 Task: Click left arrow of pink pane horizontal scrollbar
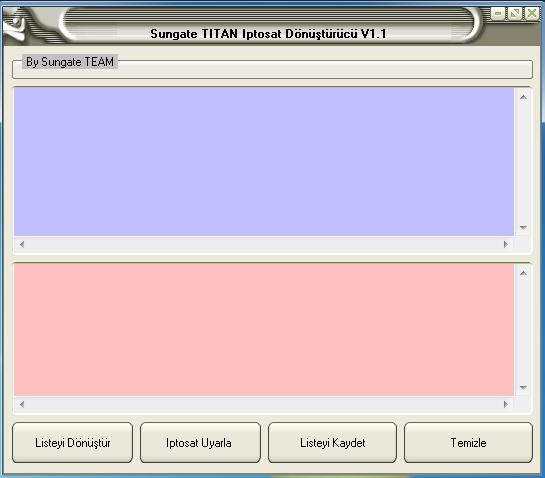pyautogui.click(x=22, y=404)
